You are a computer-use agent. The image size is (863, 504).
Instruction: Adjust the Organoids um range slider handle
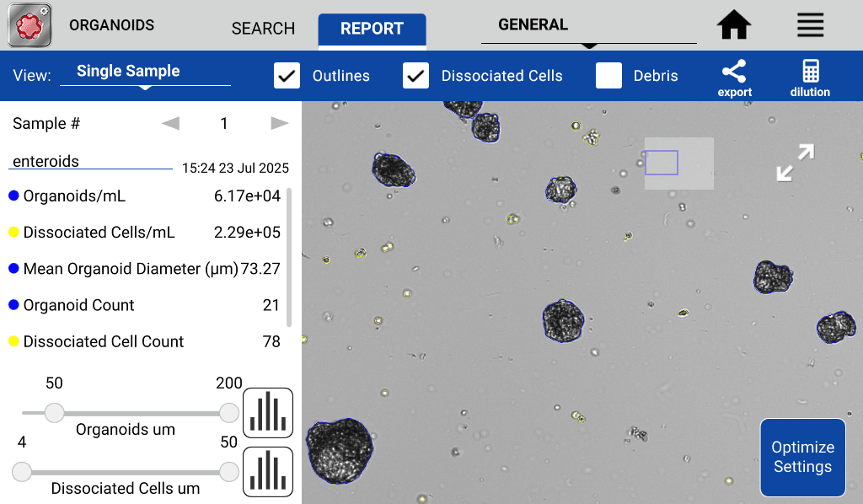coord(54,413)
